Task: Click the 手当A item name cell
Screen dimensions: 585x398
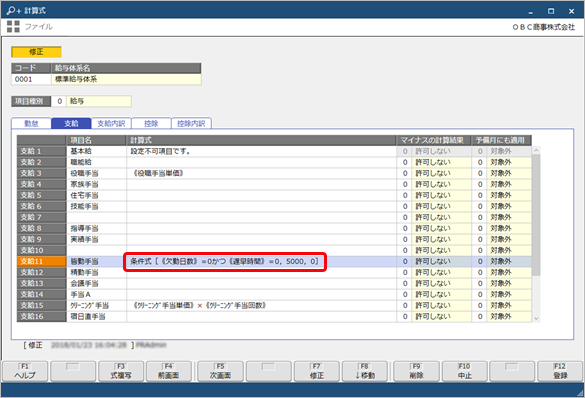Action: tap(96, 294)
